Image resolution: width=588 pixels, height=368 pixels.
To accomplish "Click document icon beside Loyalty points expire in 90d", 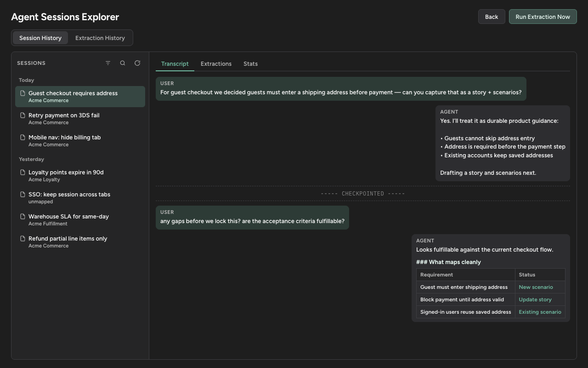I will (23, 172).
